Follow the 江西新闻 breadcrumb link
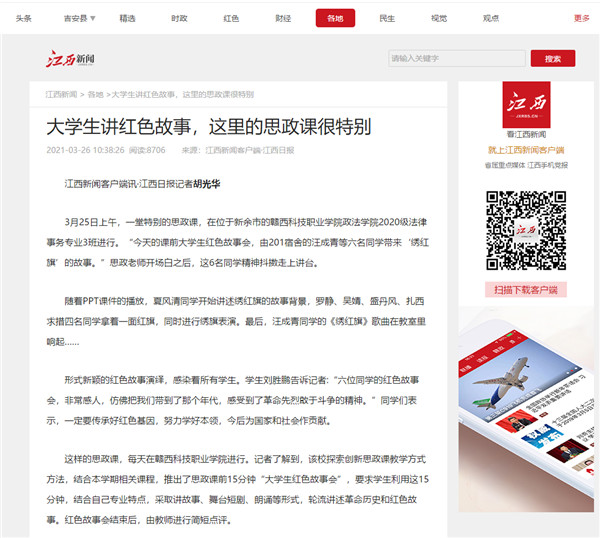Viewport: 600px width, 538px height. tap(61, 95)
